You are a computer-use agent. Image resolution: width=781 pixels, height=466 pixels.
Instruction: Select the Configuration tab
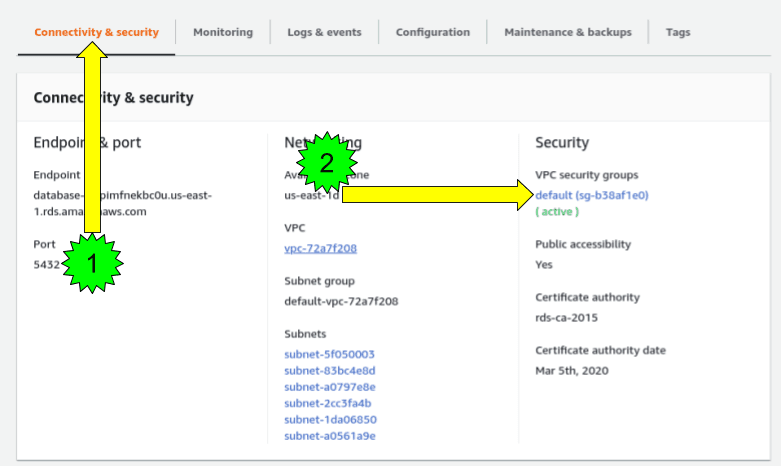pyautogui.click(x=432, y=32)
